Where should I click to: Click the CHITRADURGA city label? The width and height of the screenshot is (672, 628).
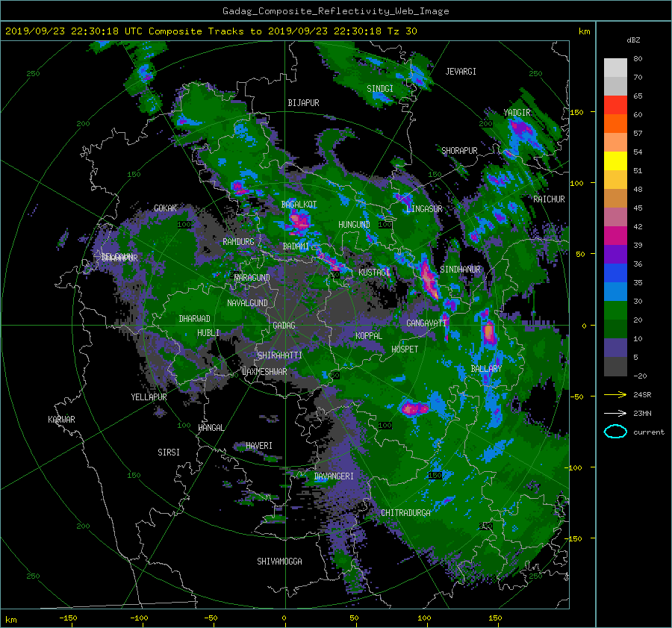[x=405, y=512]
